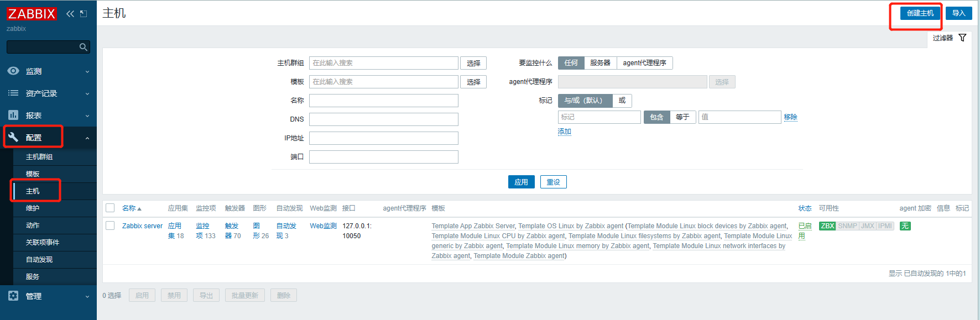Collapse the sidebar with double-chevron icon
The width and height of the screenshot is (980, 320).
click(70, 14)
